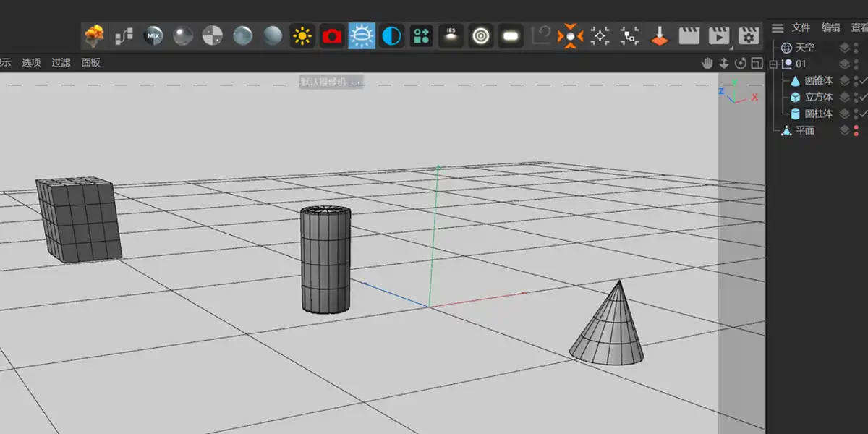
Task: Click the target spotlight icon in the toolbar
Action: point(481,34)
